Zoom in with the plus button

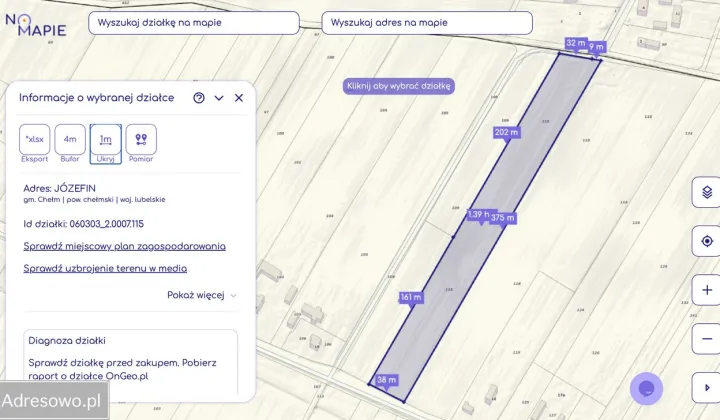click(707, 290)
